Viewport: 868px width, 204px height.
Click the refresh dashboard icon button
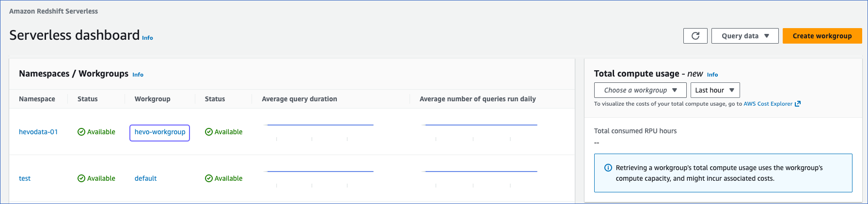click(x=695, y=36)
